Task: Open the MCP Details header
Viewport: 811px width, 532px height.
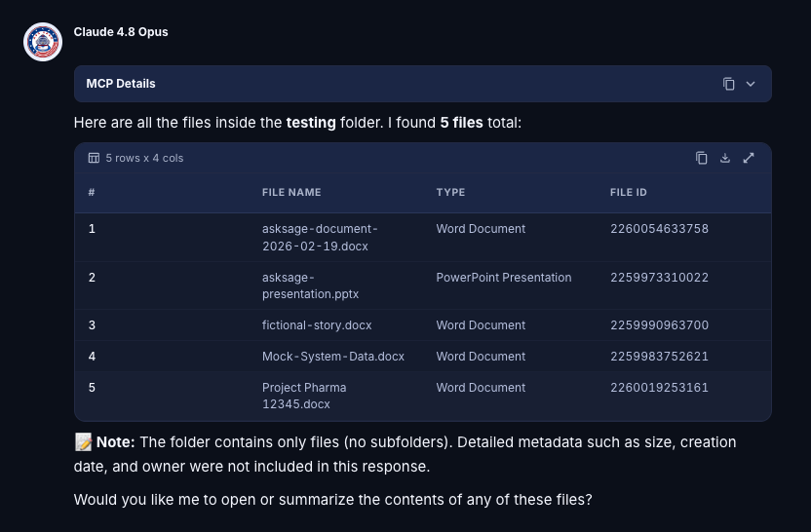Action: point(423,84)
